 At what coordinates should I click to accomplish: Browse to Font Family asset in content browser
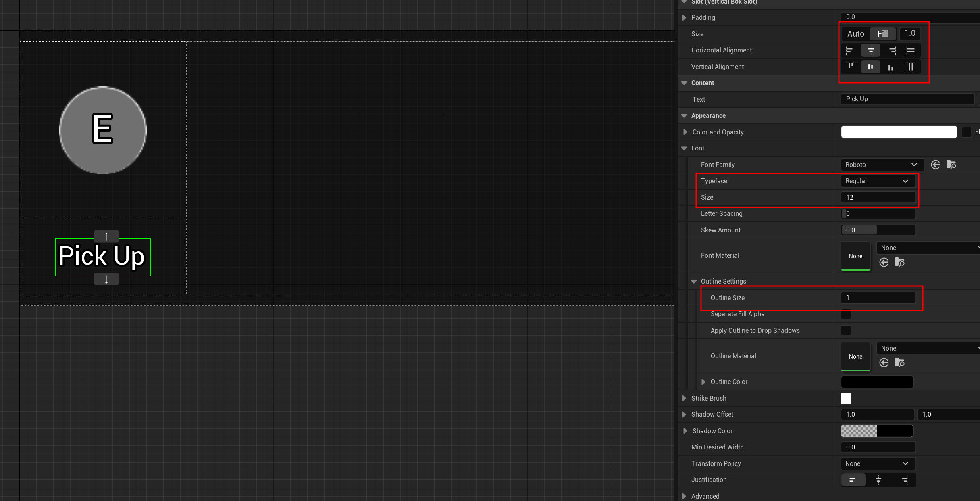click(951, 165)
